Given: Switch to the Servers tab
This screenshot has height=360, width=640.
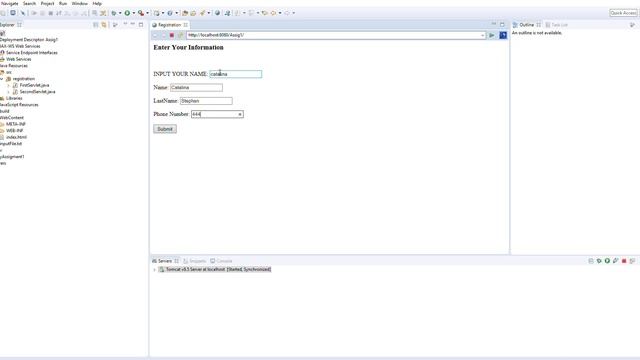Looking at the screenshot, I should [165, 261].
